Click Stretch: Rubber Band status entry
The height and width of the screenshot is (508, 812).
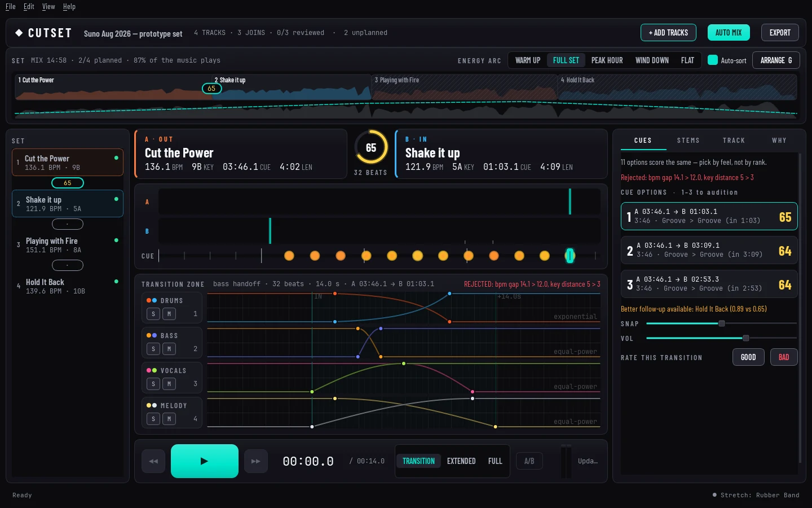[x=756, y=495]
